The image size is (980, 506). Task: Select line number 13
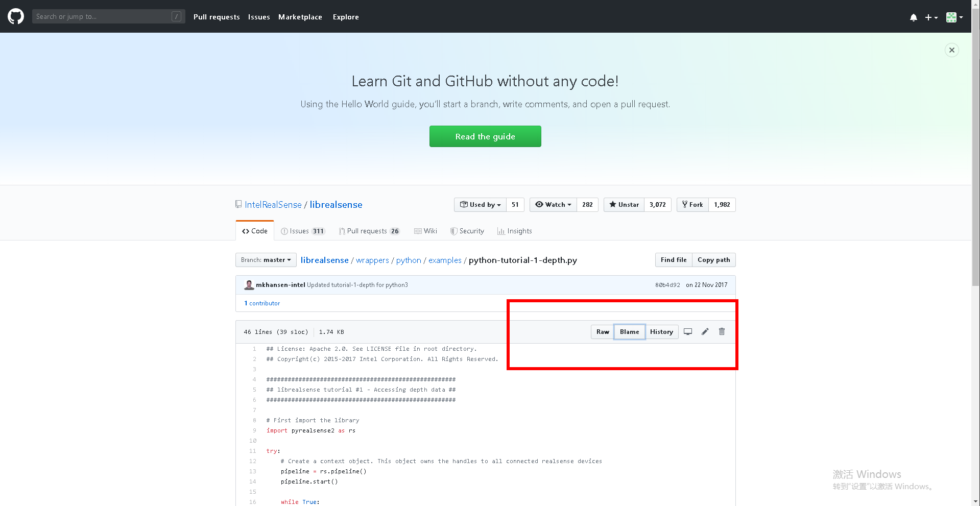253,471
